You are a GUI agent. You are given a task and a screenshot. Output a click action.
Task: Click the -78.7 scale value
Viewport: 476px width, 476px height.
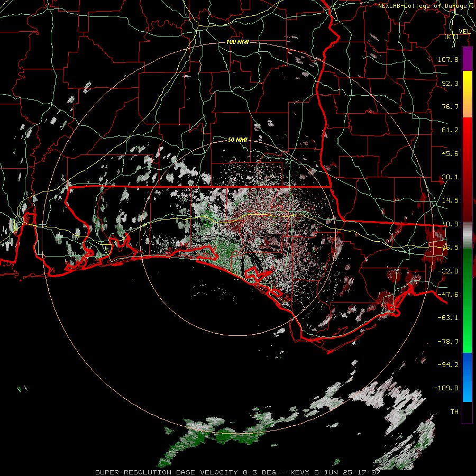[448, 342]
